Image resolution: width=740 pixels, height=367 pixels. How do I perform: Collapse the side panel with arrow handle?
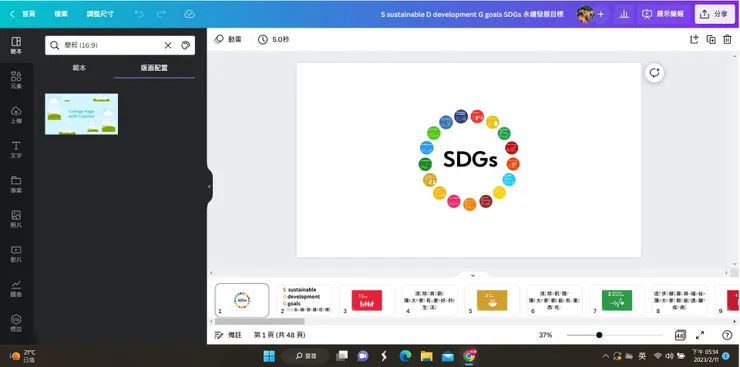click(210, 186)
